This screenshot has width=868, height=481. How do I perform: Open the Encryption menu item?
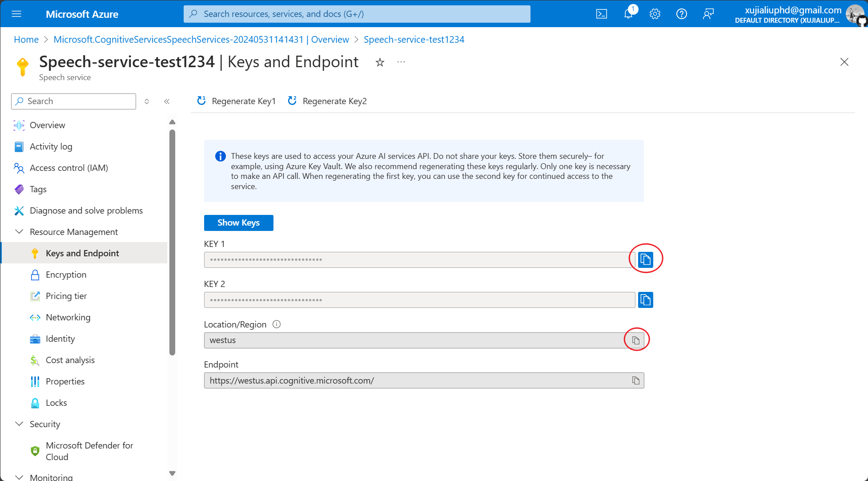coord(66,275)
